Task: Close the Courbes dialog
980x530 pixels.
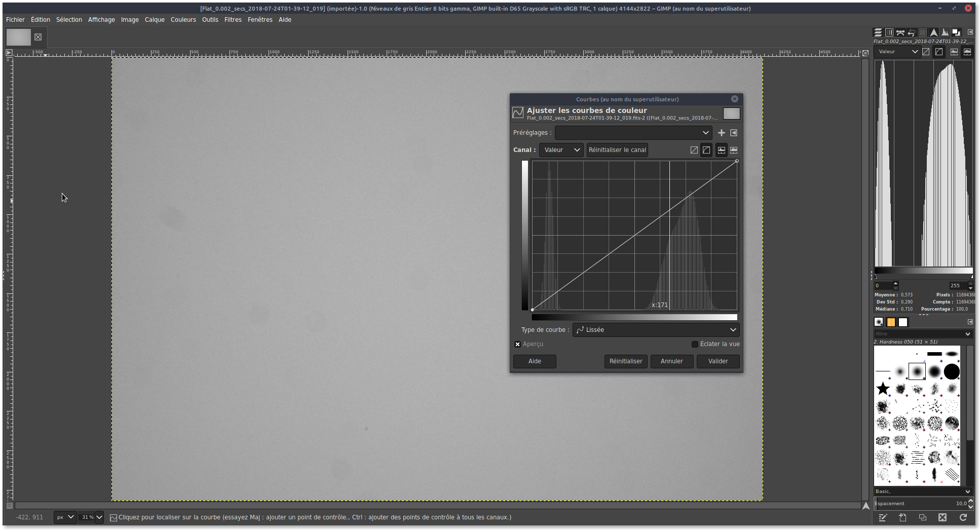Action: coord(735,99)
